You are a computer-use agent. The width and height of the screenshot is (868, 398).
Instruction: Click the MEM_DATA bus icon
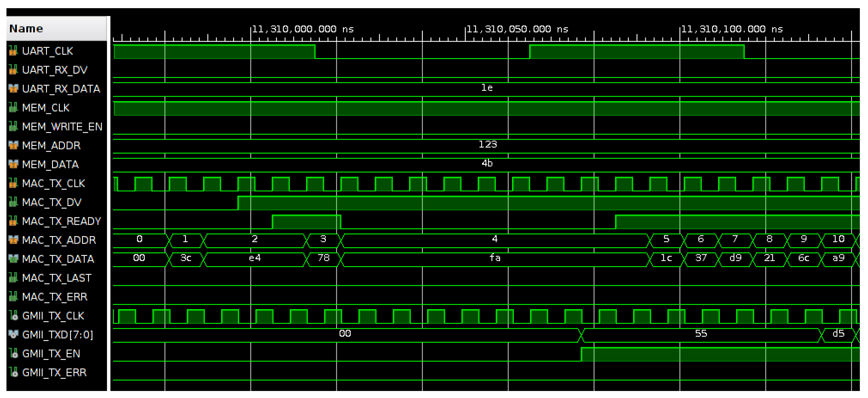point(13,164)
